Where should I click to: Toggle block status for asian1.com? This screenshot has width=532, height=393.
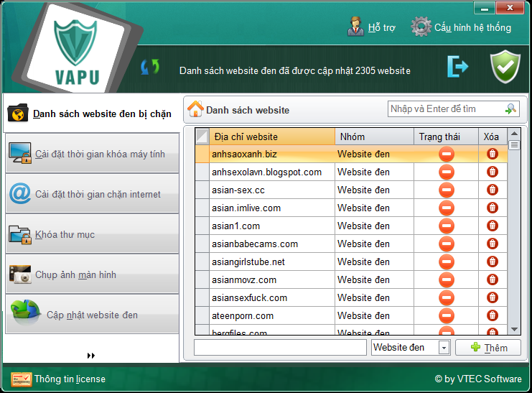point(447,226)
